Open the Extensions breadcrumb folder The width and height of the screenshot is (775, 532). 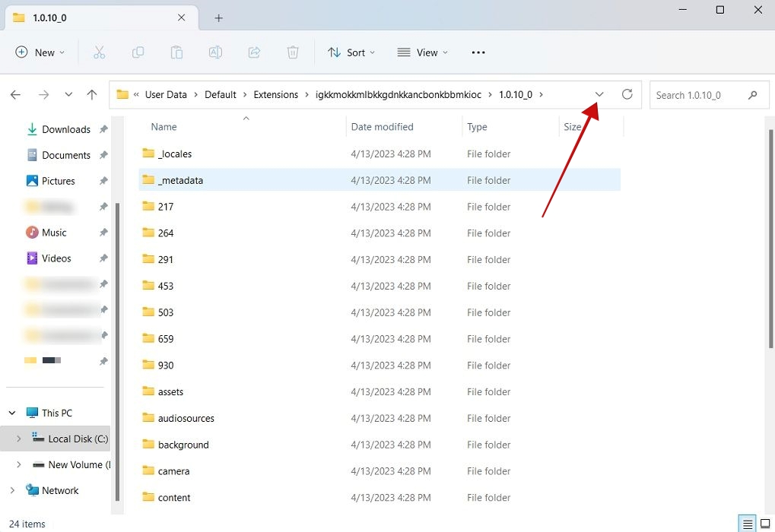[x=276, y=94]
